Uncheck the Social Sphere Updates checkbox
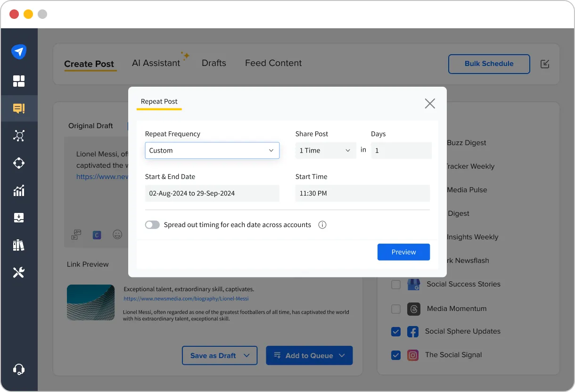The width and height of the screenshot is (575, 392). pos(396,332)
